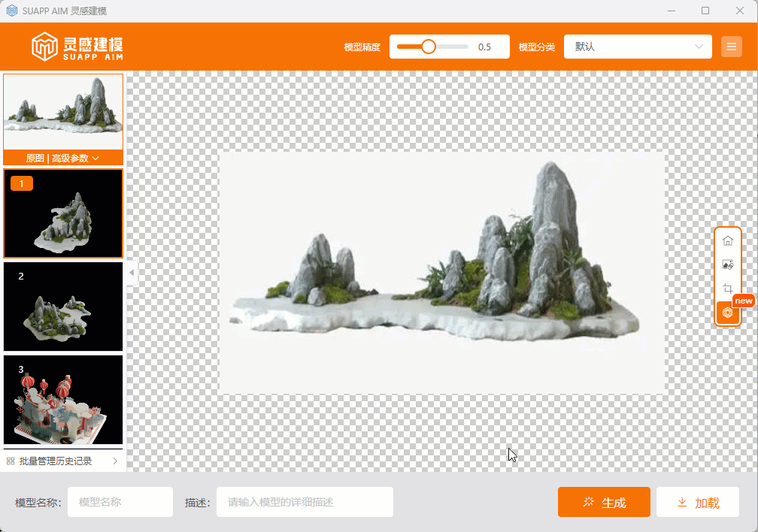Open the hamburger menu in the header
Viewport: 758px width, 532px height.
pyautogui.click(x=731, y=47)
